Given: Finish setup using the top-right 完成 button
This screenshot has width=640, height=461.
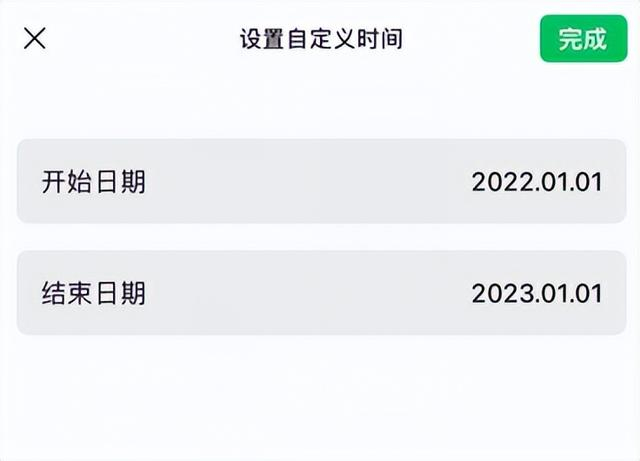Looking at the screenshot, I should pyautogui.click(x=583, y=39).
